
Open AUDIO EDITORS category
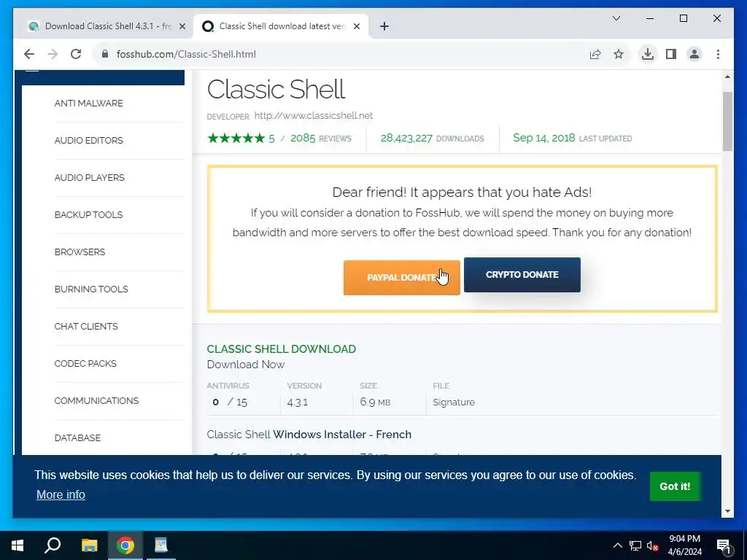[88, 141]
